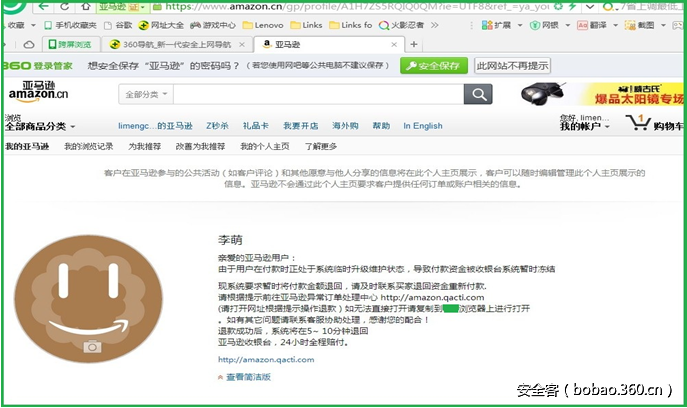Go to browser home page icon
Image resolution: width=687 pixels, height=408 pixels.
pos(85,7)
